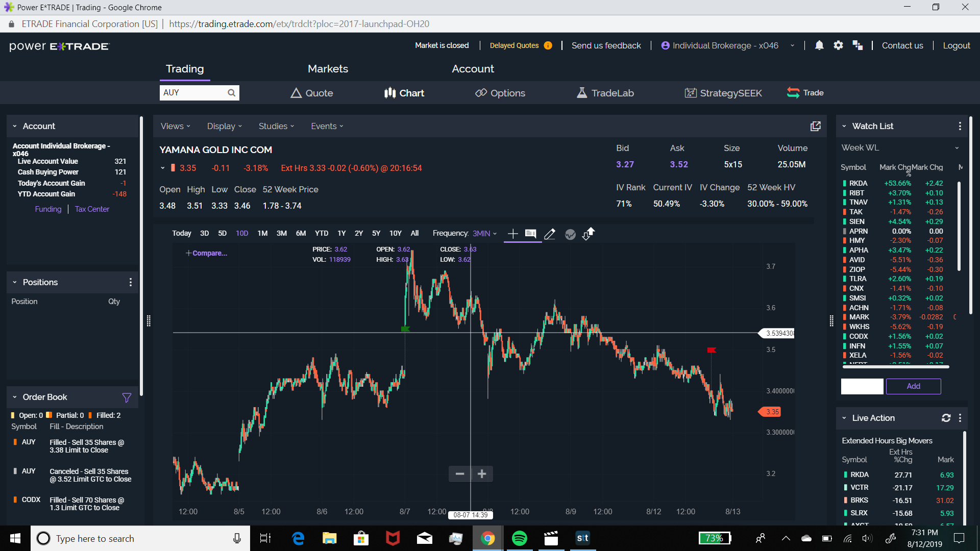Select the 1M chart time range

pos(262,233)
